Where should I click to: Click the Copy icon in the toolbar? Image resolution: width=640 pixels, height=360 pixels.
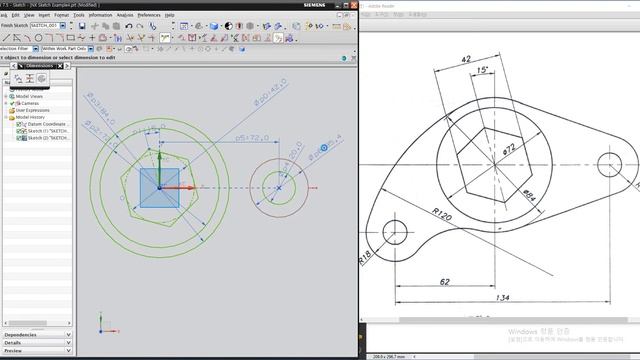[x=106, y=26]
